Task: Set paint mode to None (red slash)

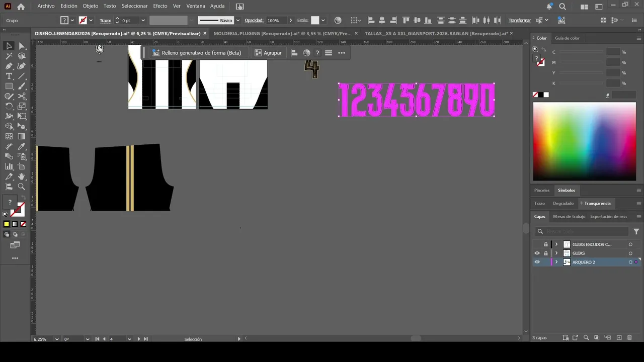Action: click(23, 224)
